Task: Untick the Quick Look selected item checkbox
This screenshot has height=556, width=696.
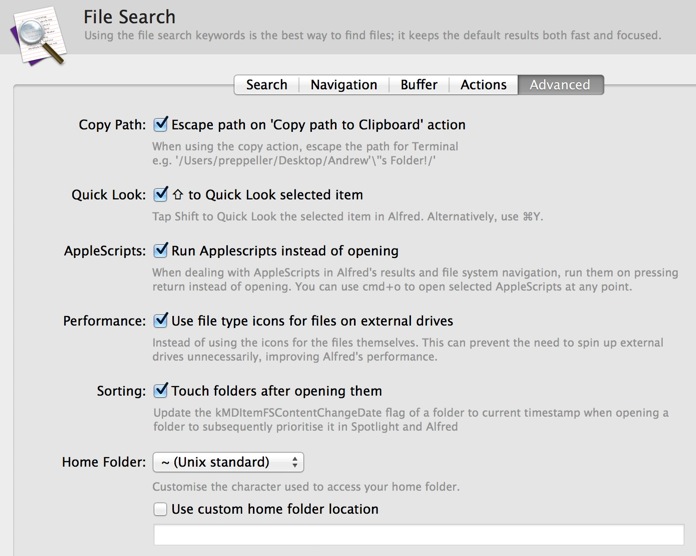Action: (160, 194)
